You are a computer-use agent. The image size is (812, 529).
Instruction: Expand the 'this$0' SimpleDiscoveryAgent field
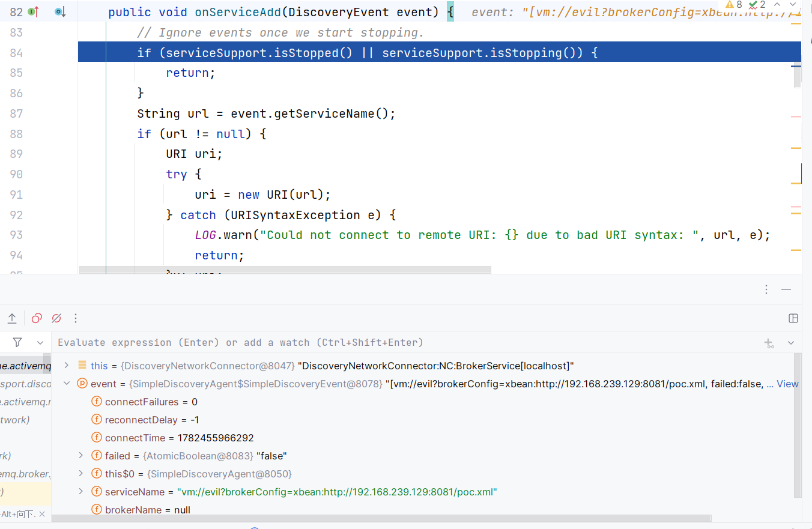[81, 474]
